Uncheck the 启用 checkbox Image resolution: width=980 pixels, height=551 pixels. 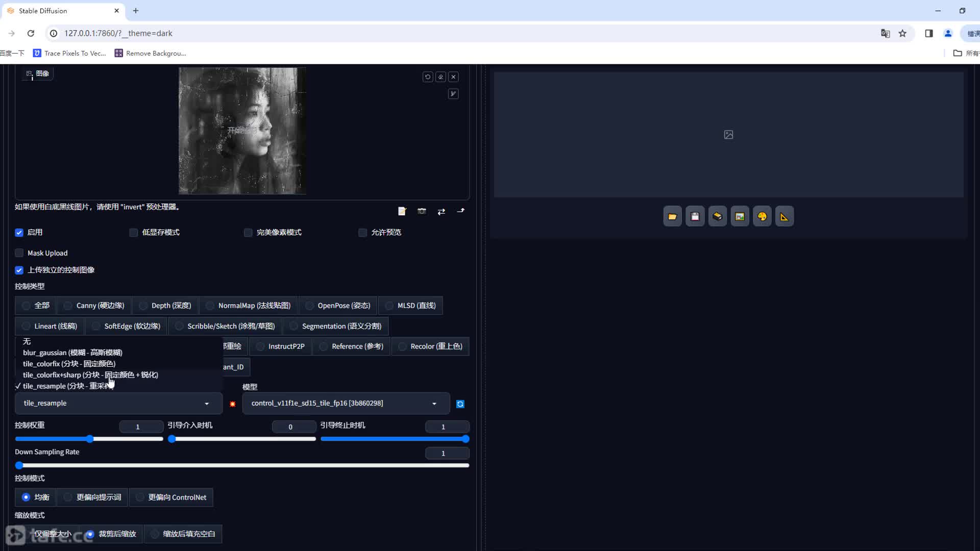click(x=19, y=233)
